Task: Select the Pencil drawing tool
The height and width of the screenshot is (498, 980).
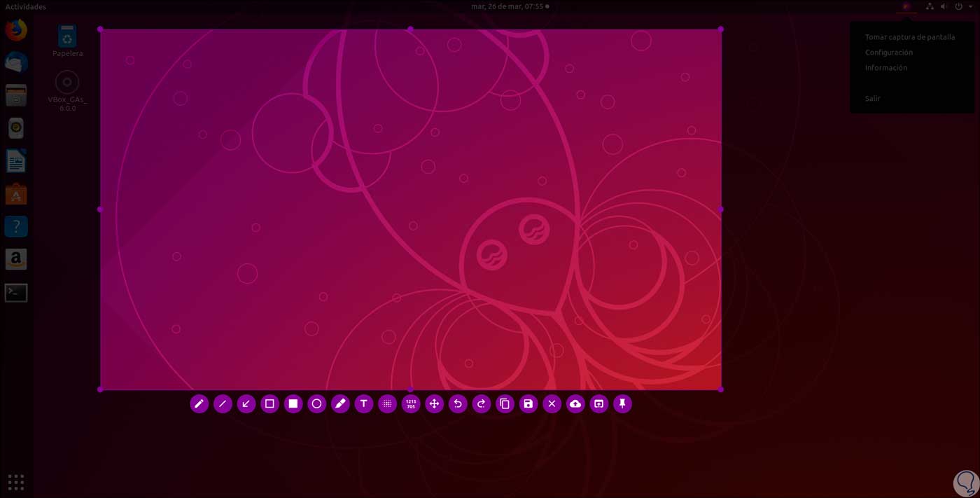Action: 199,403
